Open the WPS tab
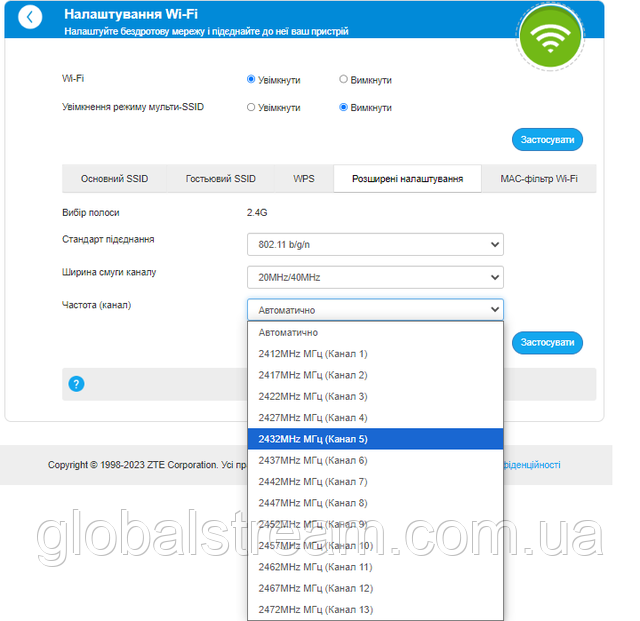 [304, 179]
